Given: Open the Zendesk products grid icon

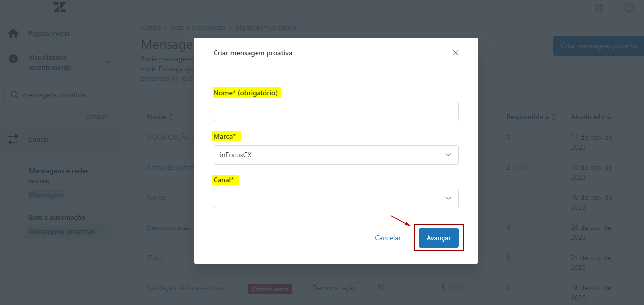Looking at the screenshot, I should click(x=600, y=7).
